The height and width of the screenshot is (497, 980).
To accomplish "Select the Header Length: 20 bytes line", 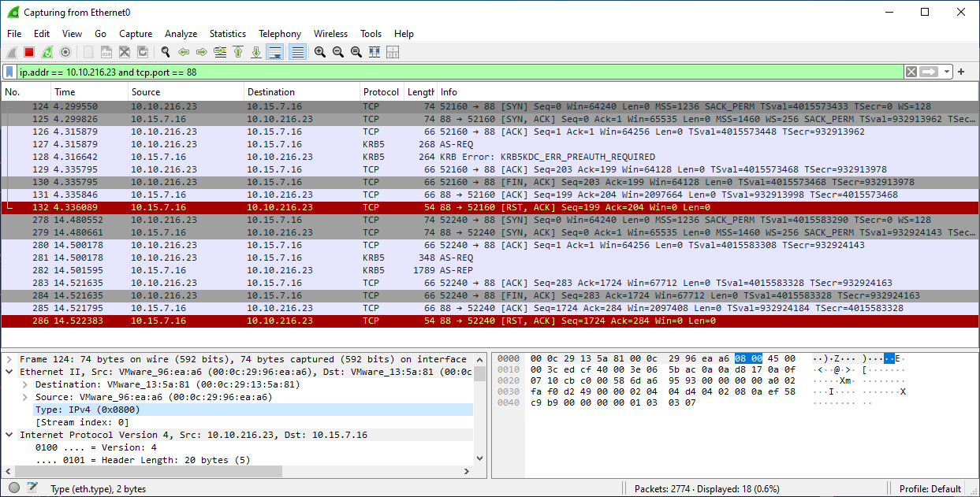I will pos(143,460).
